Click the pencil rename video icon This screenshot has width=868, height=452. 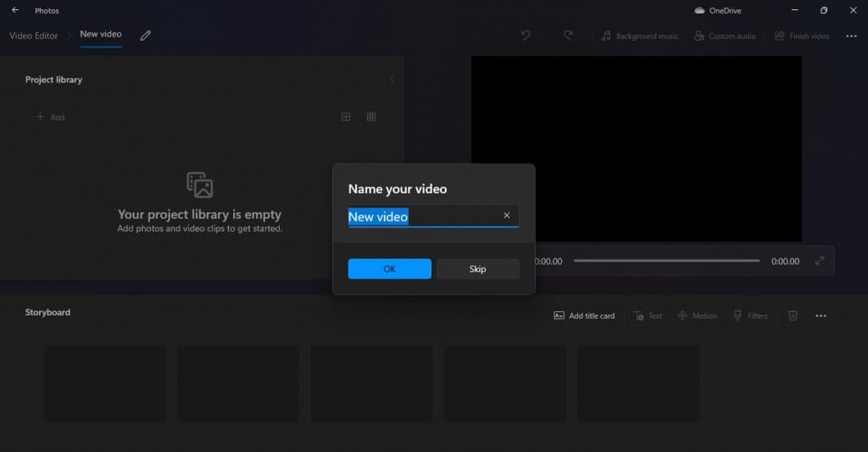coord(146,36)
